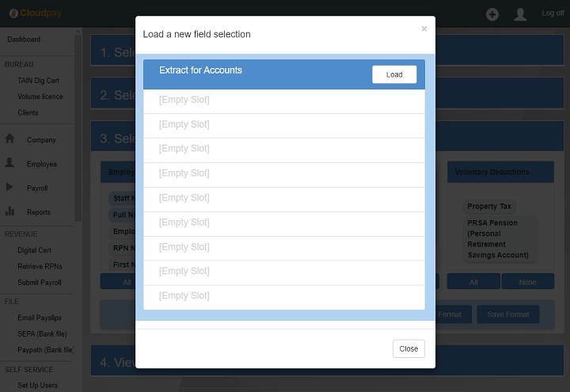The image size is (570, 392).
Task: Click the Save Format button
Action: point(507,314)
